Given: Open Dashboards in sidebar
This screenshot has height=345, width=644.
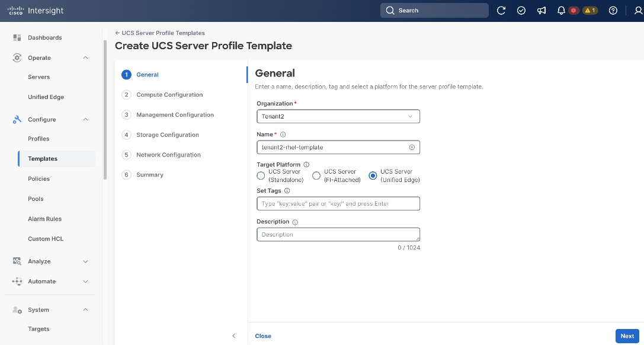Looking at the screenshot, I should (x=45, y=37).
